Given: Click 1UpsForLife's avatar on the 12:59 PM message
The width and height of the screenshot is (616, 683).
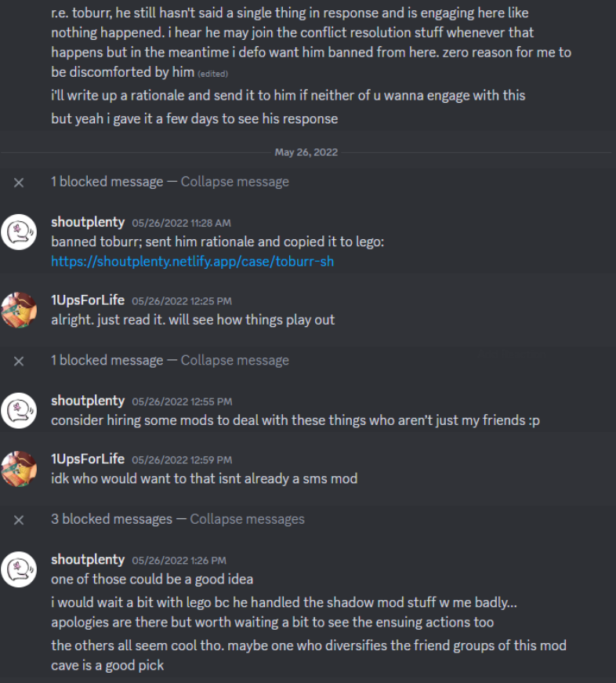Looking at the screenshot, I should (x=19, y=469).
